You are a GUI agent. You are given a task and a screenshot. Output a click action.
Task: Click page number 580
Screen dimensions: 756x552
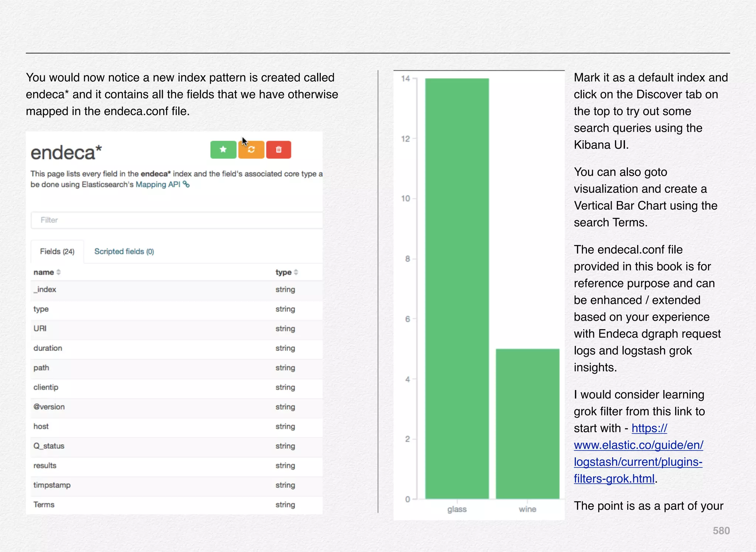(721, 531)
